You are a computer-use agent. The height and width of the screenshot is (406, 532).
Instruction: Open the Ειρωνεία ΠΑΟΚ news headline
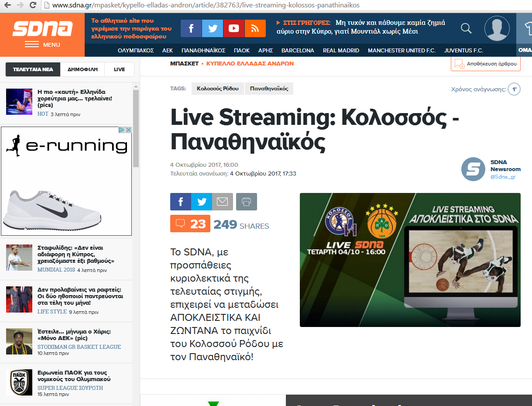[74, 376]
